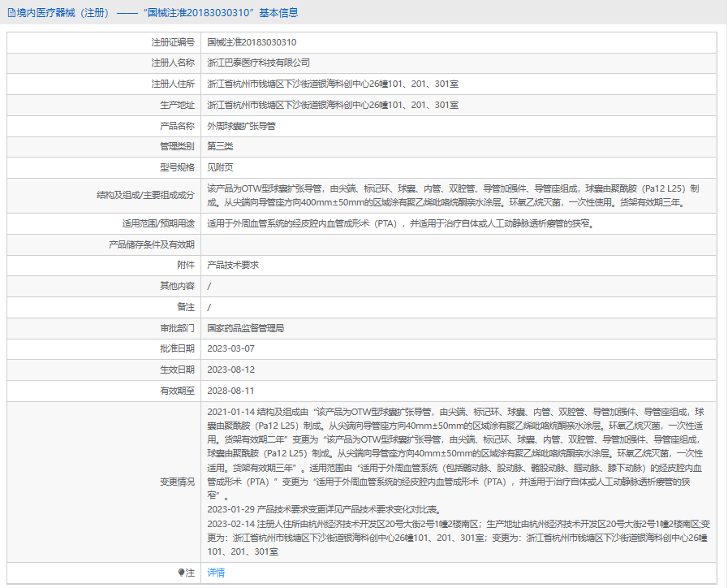This screenshot has width=728, height=588.
Task: Click registrant name 浙江巴泰医疗科技有限公司
Action: (258, 63)
